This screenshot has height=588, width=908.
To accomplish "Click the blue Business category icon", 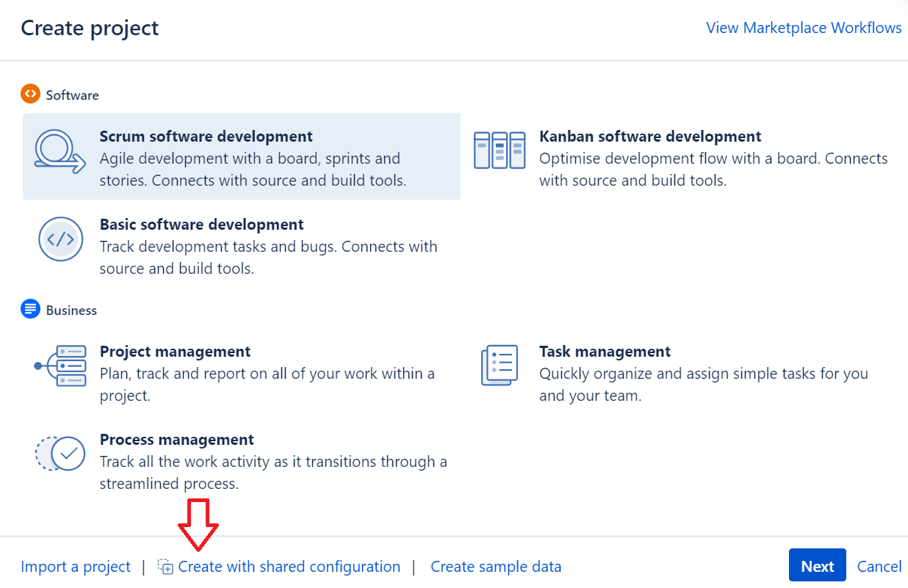I will 30,309.
